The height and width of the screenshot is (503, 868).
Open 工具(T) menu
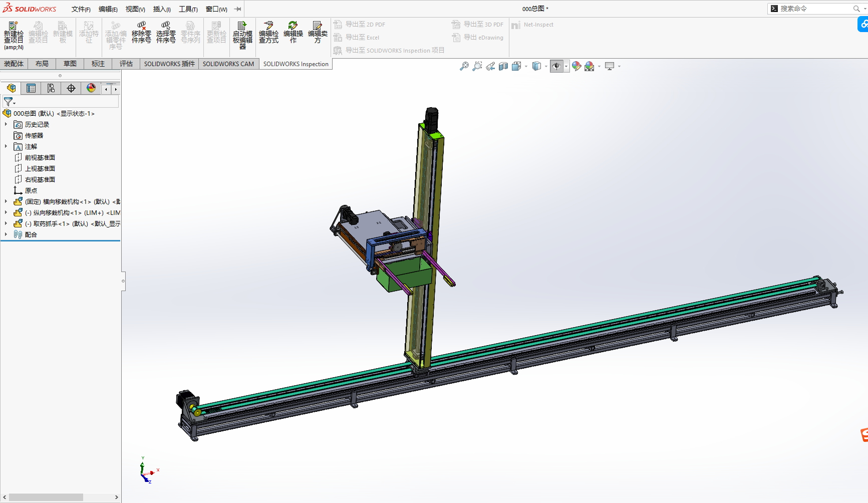coord(188,9)
